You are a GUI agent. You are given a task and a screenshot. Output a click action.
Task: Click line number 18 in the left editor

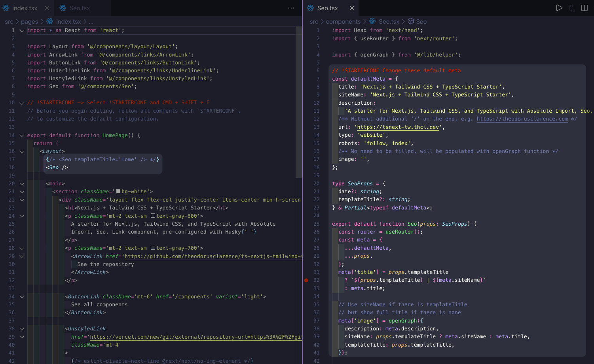tap(11, 168)
